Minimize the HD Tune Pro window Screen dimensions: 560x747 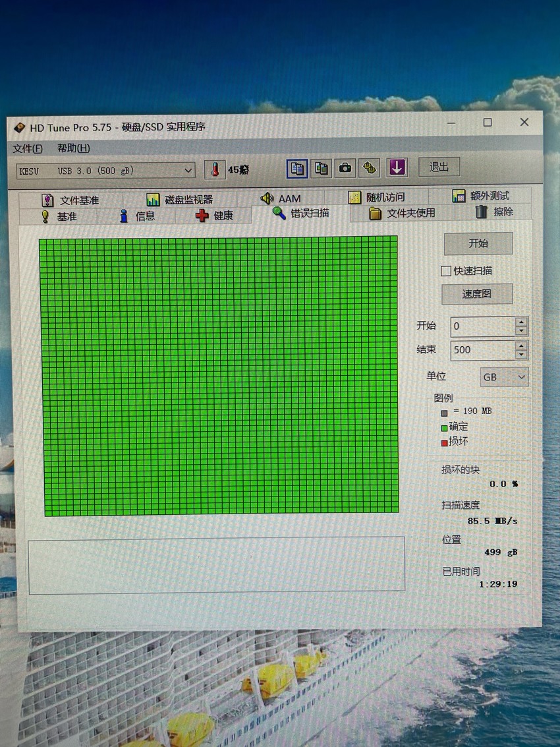click(x=451, y=123)
